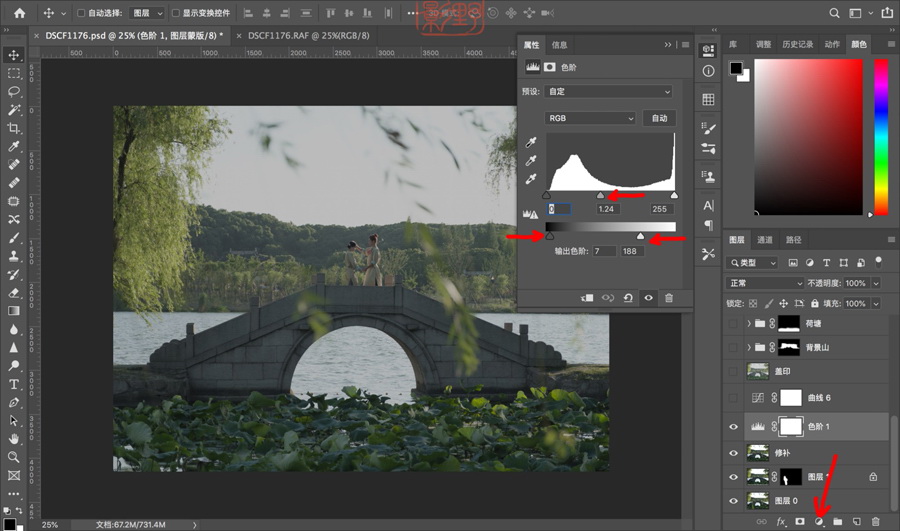Viewport: 900px width, 531px height.
Task: Reset Levels adjustment to defaults
Action: coord(628,298)
